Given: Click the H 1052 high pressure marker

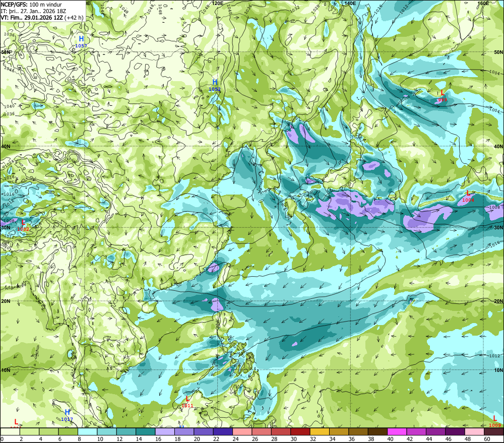Looking at the screenshot, I should (215, 86).
